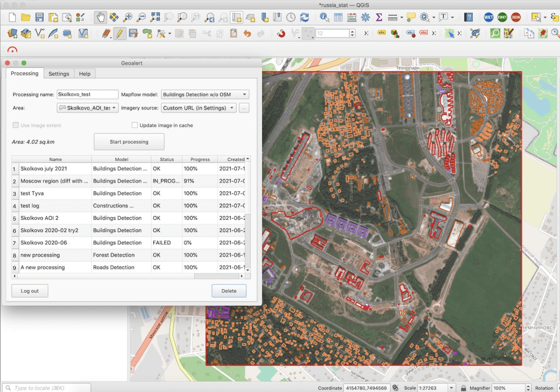
Task: Open the Mapflow model dropdown
Action: (x=205, y=94)
